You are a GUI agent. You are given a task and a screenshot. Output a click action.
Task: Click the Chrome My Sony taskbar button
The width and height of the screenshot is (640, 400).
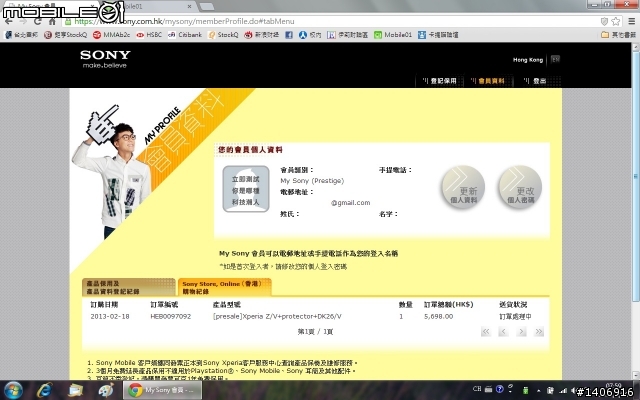[x=162, y=390]
